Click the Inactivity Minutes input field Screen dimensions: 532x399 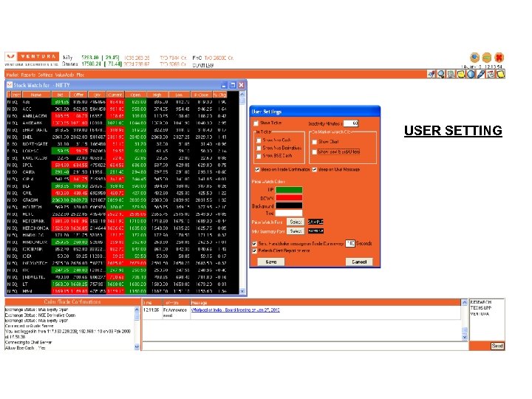pos(351,123)
